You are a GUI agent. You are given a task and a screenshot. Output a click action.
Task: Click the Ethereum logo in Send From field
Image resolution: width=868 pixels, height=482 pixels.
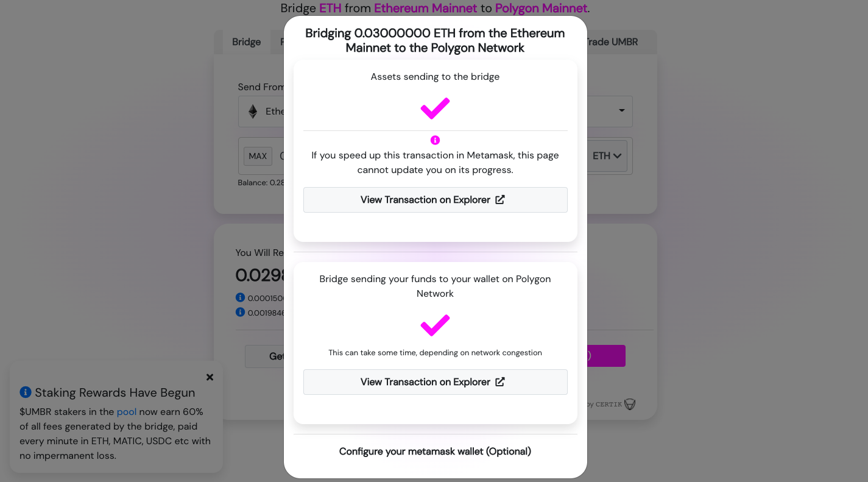253,112
